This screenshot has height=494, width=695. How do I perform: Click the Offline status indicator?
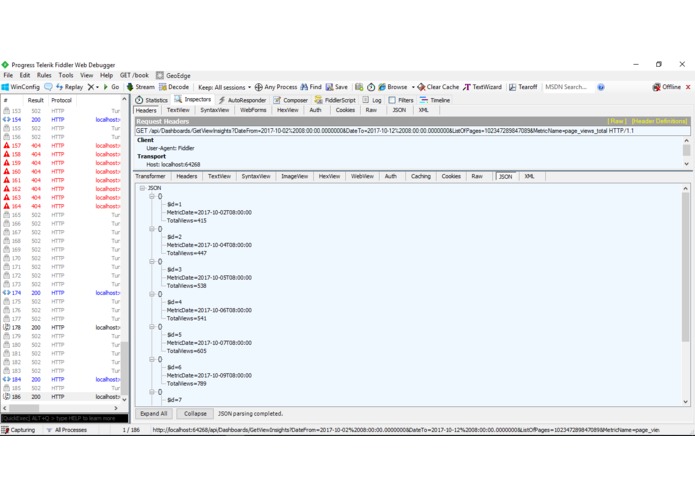[666, 87]
